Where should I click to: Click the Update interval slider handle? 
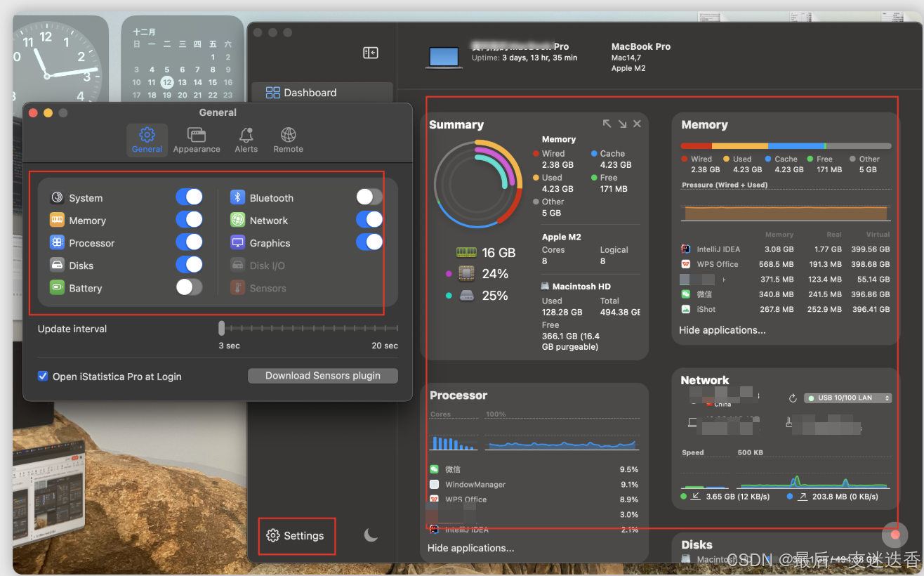(222, 328)
